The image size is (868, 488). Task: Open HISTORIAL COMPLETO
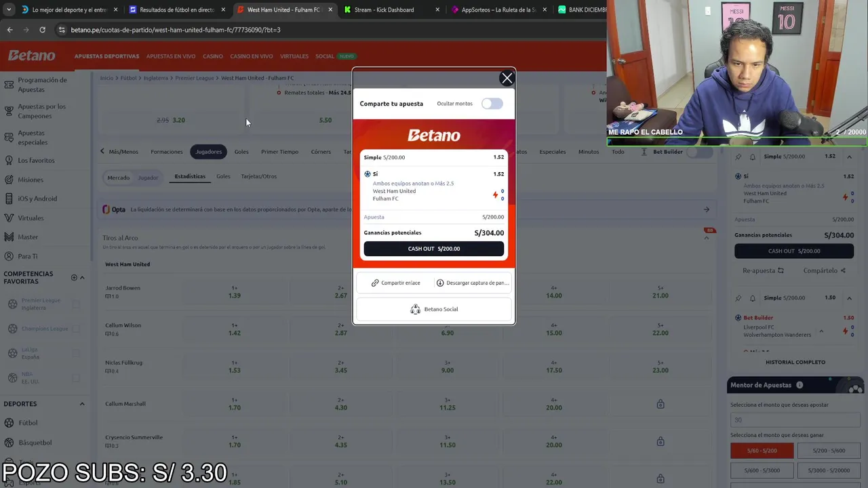tap(795, 362)
